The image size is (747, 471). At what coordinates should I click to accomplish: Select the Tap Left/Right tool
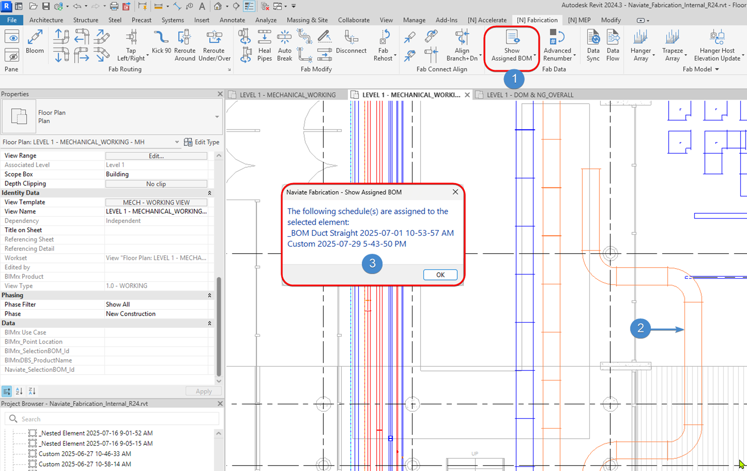pyautogui.click(x=131, y=45)
